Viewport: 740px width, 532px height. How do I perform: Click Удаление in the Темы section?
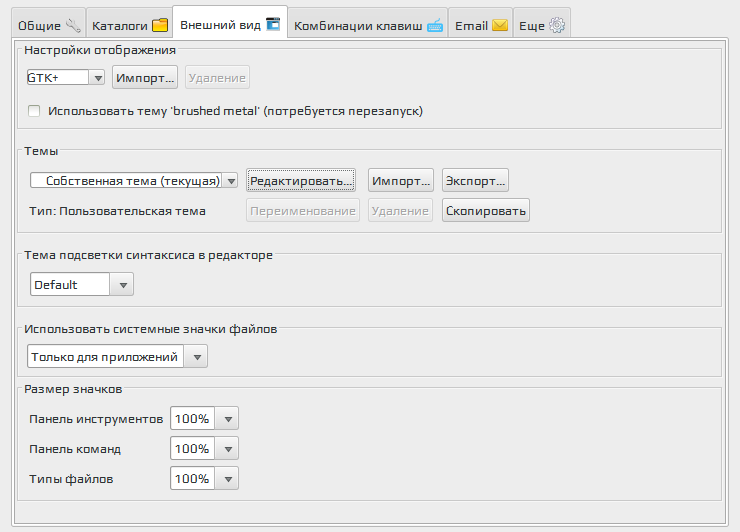coord(400,211)
